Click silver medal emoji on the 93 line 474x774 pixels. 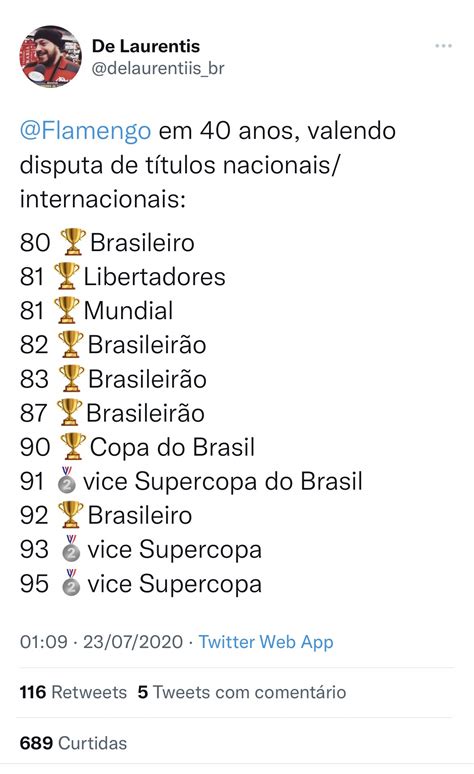pyautogui.click(x=71, y=548)
